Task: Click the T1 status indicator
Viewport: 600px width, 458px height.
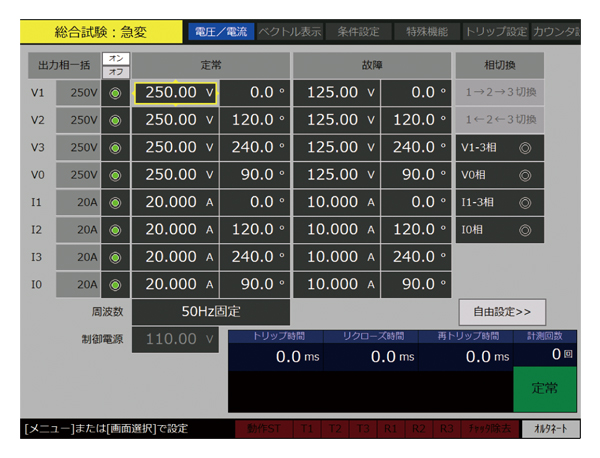Action: pos(308,429)
